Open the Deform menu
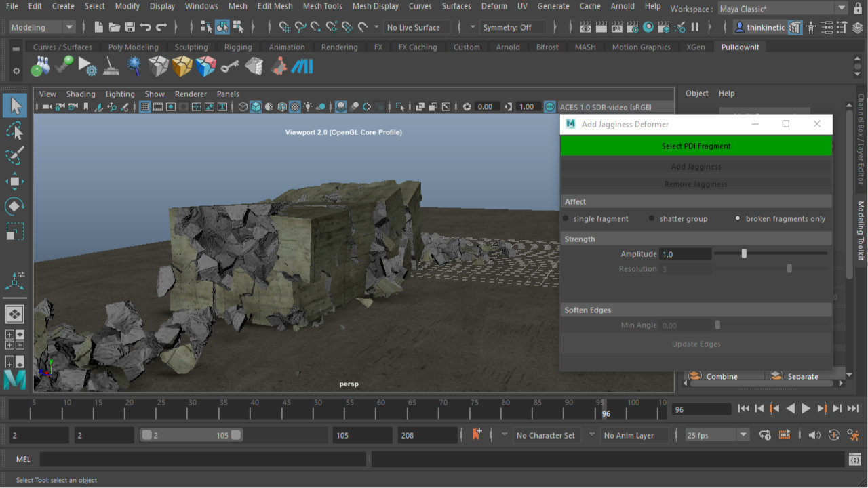Screen dimensions: 868x488 (494, 6)
